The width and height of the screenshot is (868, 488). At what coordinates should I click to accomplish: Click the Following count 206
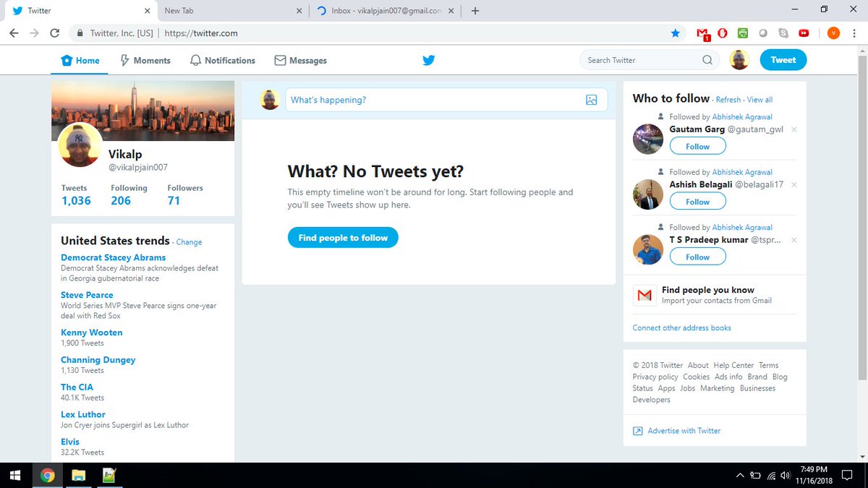(x=121, y=200)
